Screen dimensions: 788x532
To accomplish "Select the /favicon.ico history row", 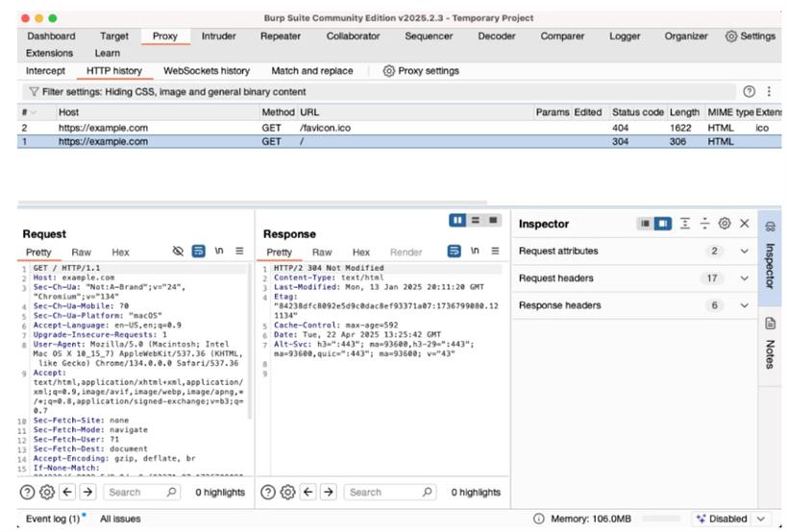I will coord(399,128).
